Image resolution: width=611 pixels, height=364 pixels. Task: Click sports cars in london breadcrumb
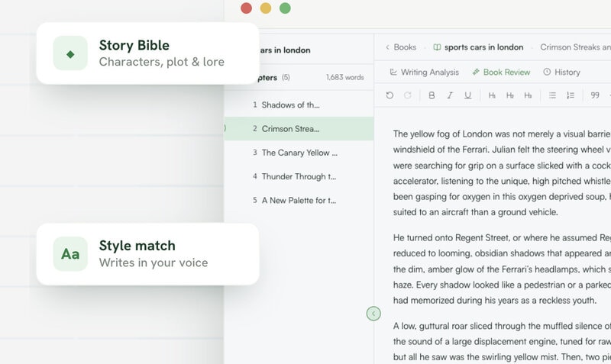479,47
